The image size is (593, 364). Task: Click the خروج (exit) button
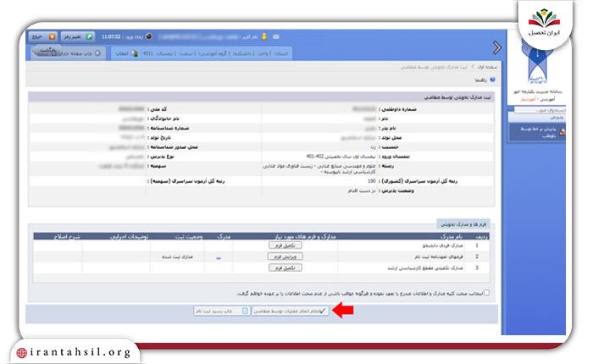tap(43, 36)
